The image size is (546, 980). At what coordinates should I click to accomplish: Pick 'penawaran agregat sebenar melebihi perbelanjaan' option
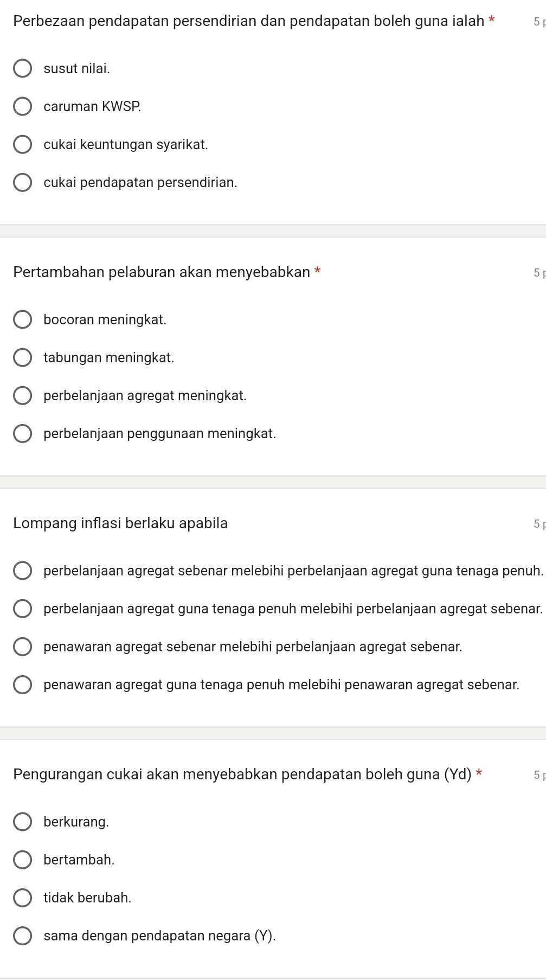[22, 647]
